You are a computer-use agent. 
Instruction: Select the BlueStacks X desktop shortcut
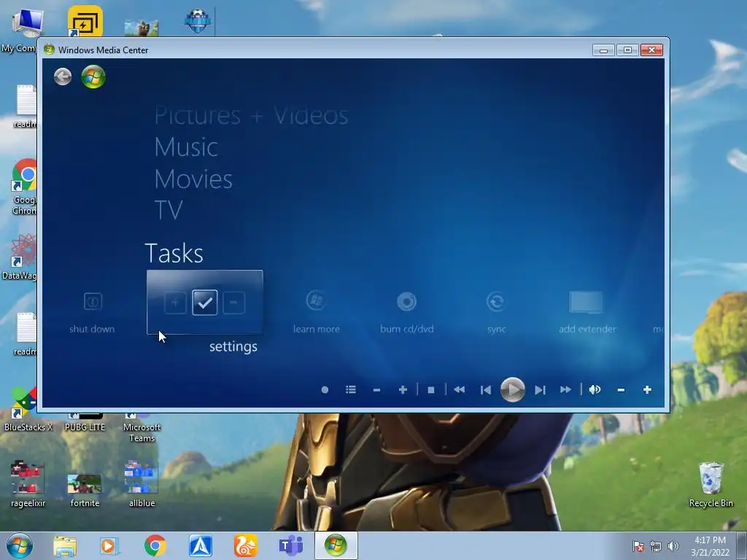(x=28, y=410)
